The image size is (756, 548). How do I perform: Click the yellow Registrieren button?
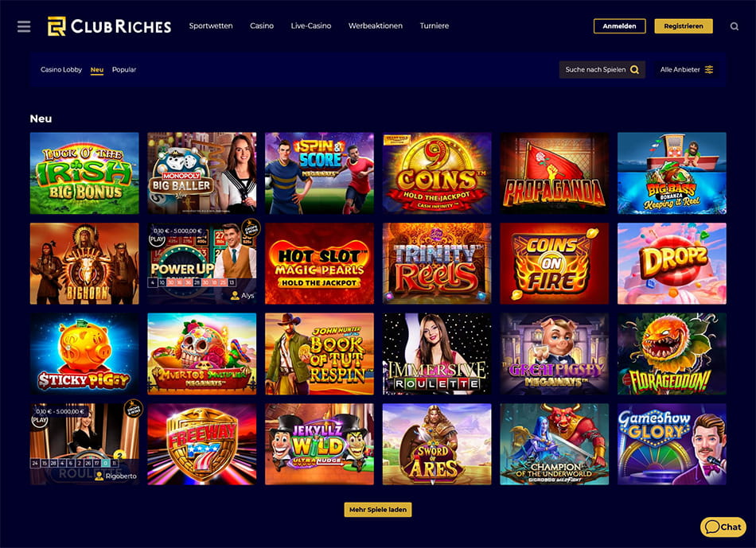[684, 26]
